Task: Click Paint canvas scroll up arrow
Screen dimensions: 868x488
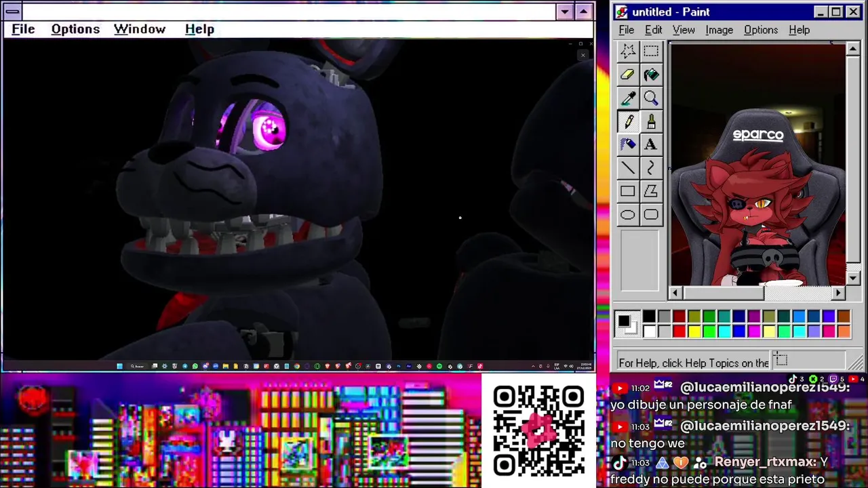Action: pos(853,49)
